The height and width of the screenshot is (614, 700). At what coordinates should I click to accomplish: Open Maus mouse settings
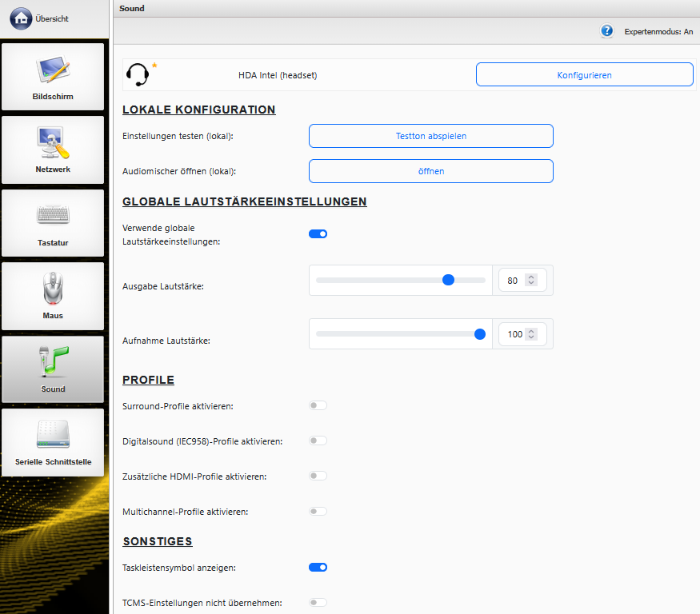[53, 296]
